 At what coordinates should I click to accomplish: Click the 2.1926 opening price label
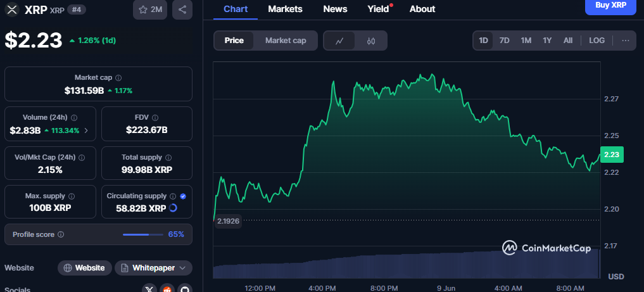(x=228, y=221)
